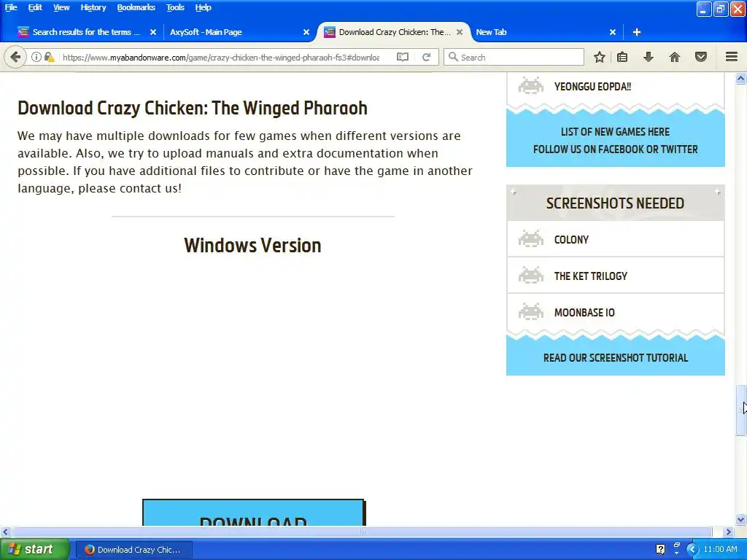Click the blue DOWNLOAD button

coord(253,513)
